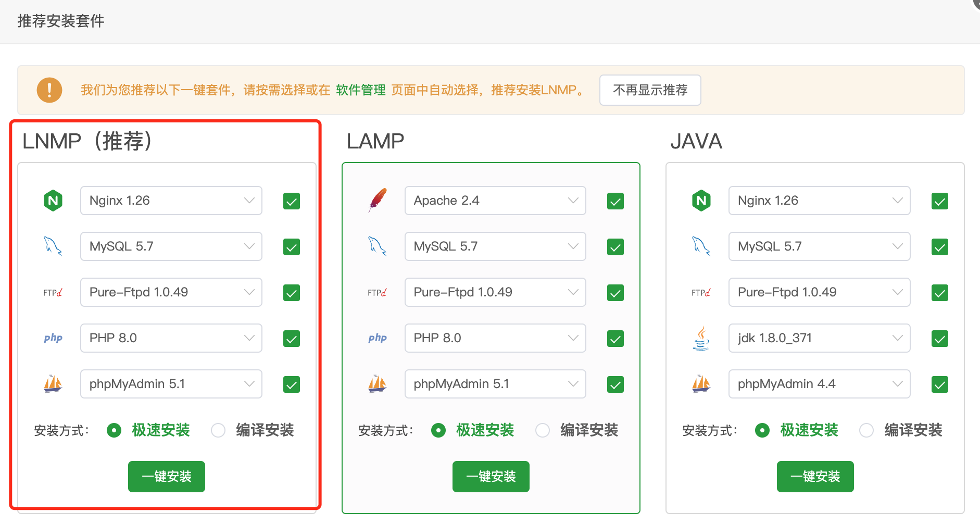This screenshot has width=980, height=523.
Task: Click the Nginx icon in LNMP panel
Action: [53, 201]
